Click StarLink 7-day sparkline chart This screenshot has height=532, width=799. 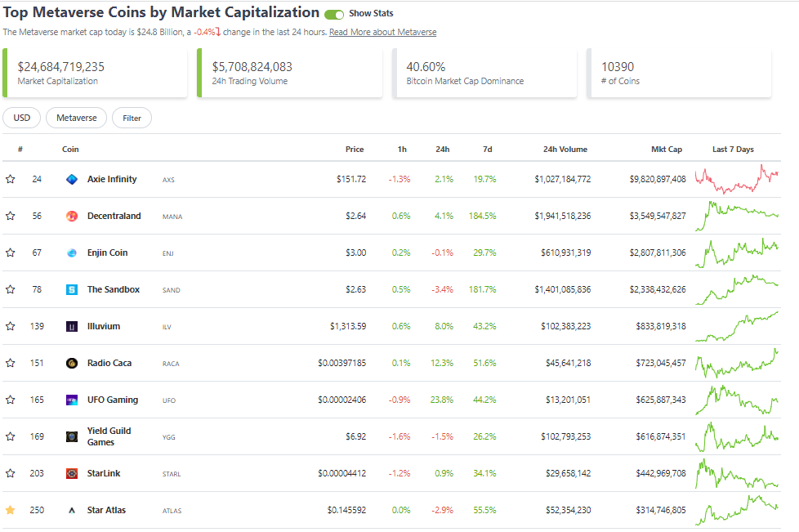click(x=737, y=473)
